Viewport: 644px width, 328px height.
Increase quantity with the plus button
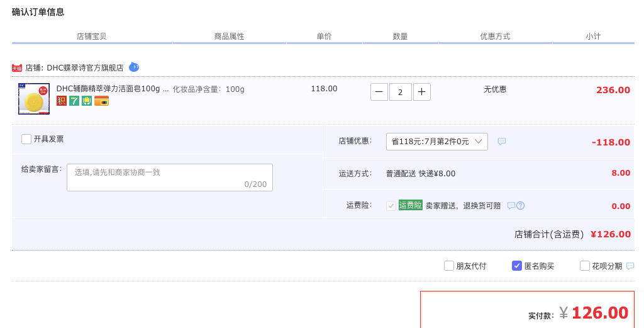(x=422, y=92)
